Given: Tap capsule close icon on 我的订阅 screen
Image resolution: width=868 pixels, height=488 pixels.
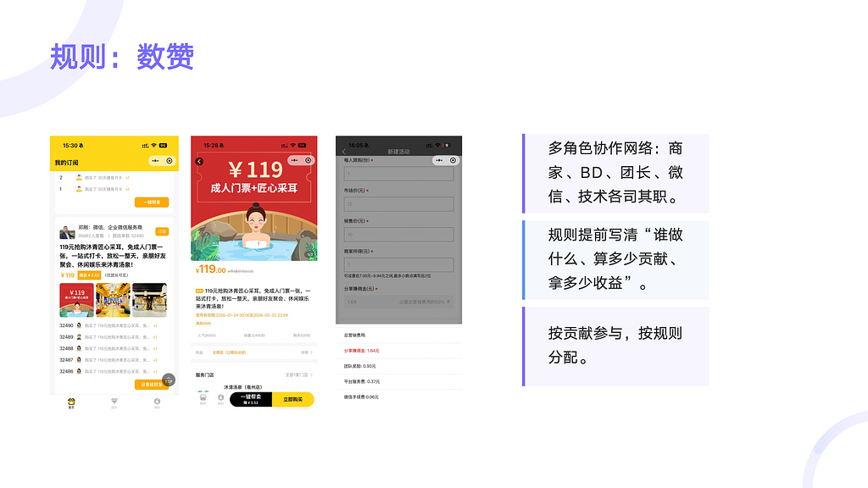Looking at the screenshot, I should tap(170, 160).
